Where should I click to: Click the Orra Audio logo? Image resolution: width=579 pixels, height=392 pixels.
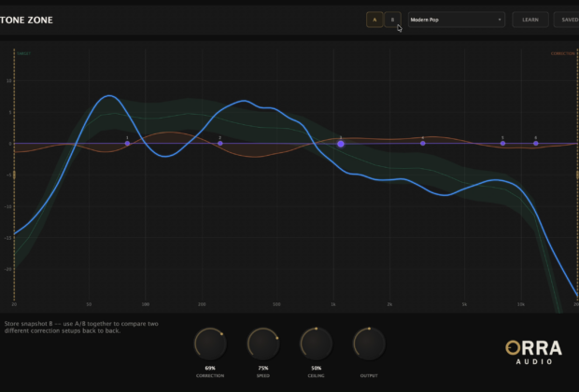point(533,350)
